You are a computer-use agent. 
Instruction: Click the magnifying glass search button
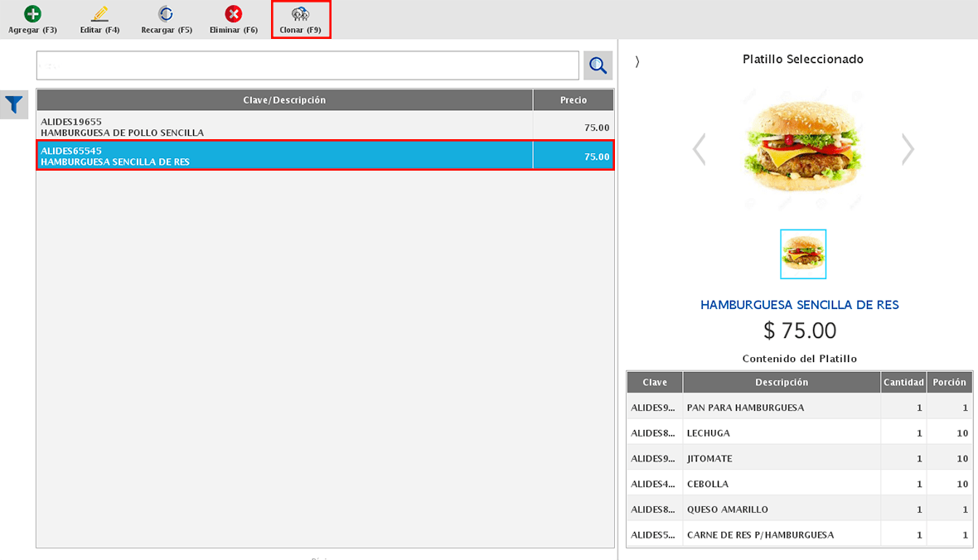(x=598, y=65)
